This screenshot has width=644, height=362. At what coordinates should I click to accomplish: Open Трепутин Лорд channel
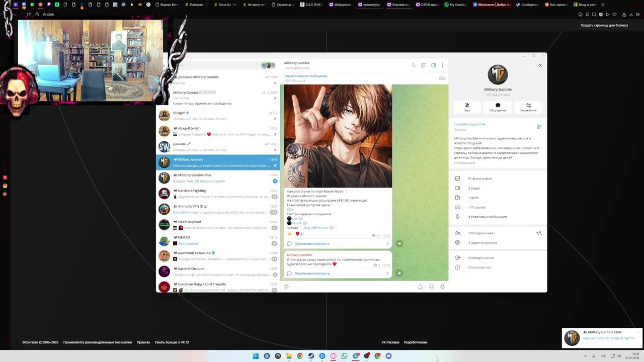[x=218, y=287]
